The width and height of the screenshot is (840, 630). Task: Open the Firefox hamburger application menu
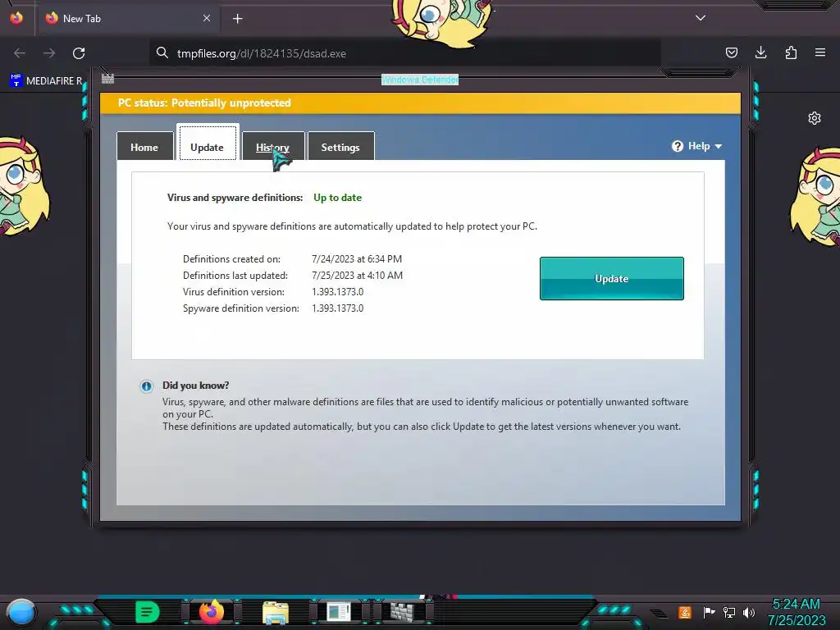coord(820,52)
